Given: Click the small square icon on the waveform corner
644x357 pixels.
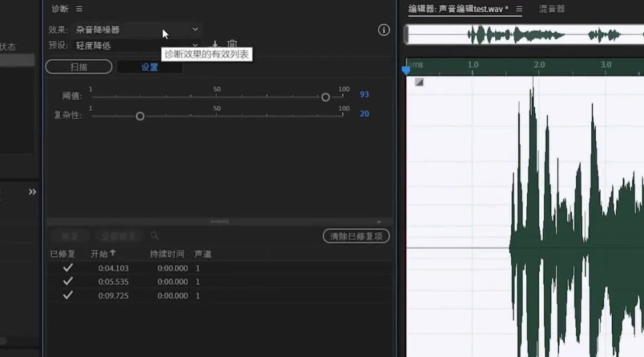Looking at the screenshot, I should coord(419,82).
